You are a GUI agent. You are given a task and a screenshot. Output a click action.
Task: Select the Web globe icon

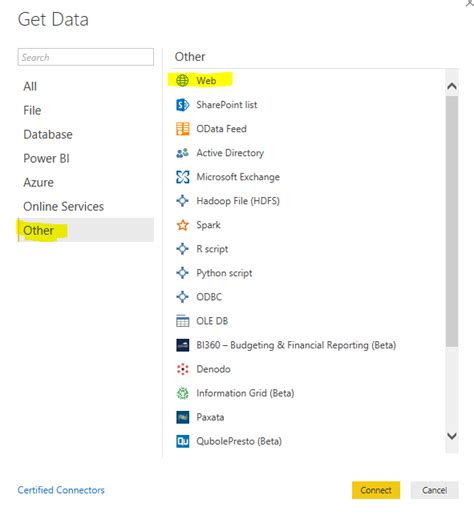182,80
